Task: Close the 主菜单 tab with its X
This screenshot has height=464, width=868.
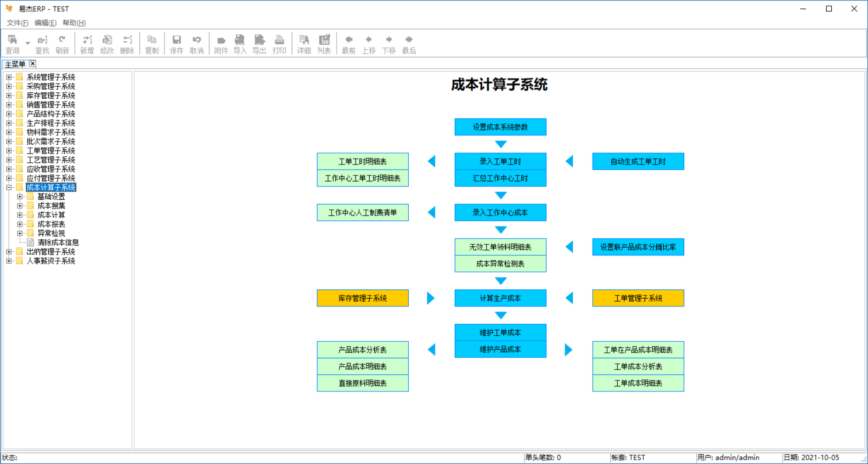Action: 33,64
